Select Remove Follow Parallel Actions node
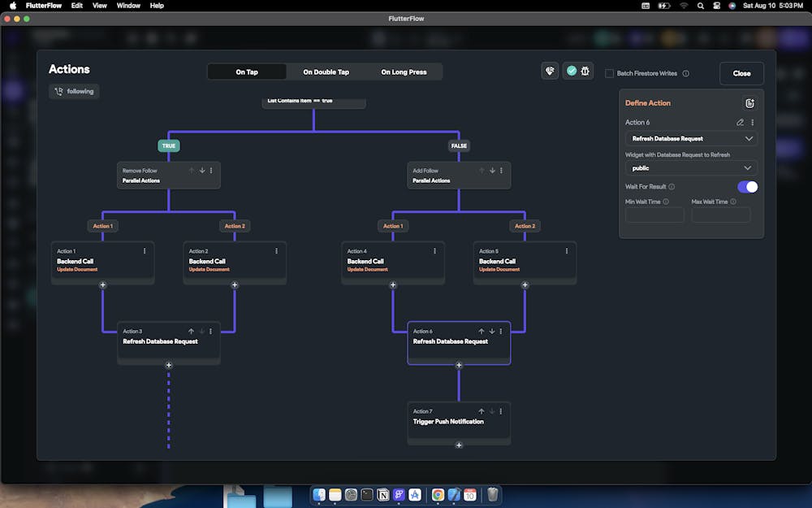 (x=169, y=176)
